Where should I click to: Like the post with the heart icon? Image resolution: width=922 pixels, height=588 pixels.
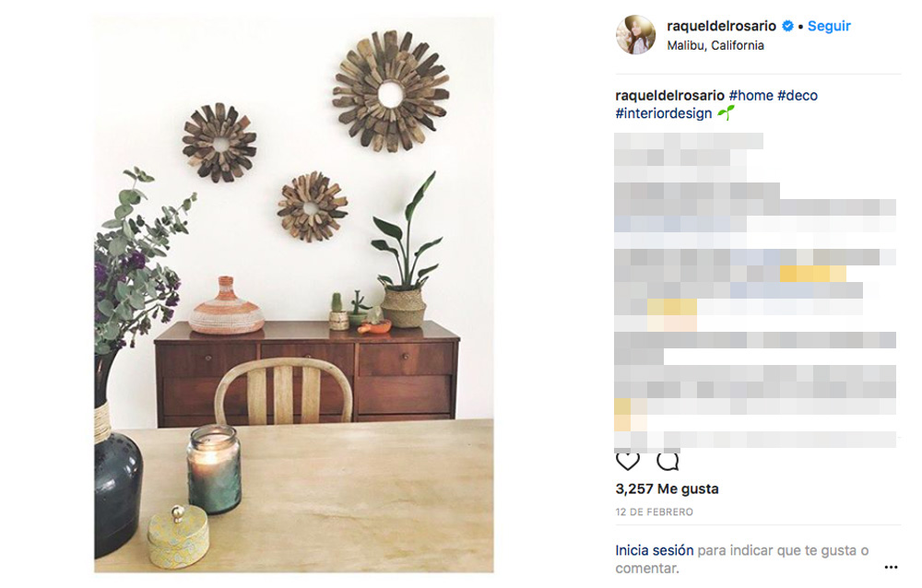pyautogui.click(x=627, y=461)
